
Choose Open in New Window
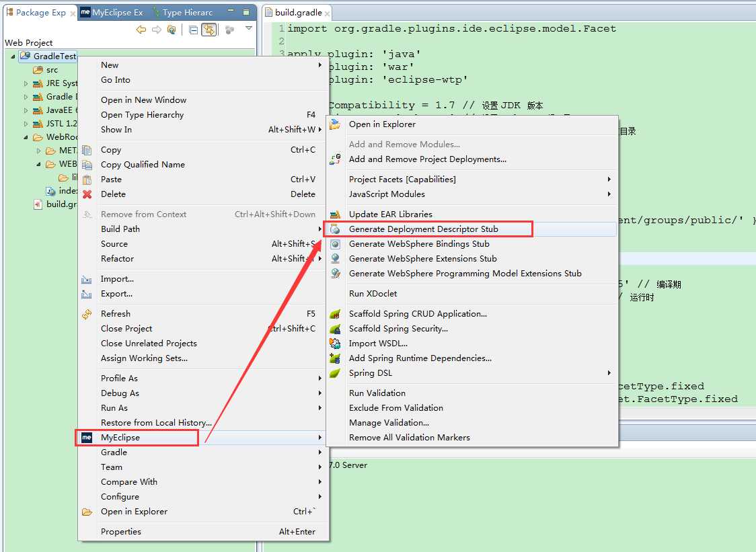pyautogui.click(x=144, y=100)
